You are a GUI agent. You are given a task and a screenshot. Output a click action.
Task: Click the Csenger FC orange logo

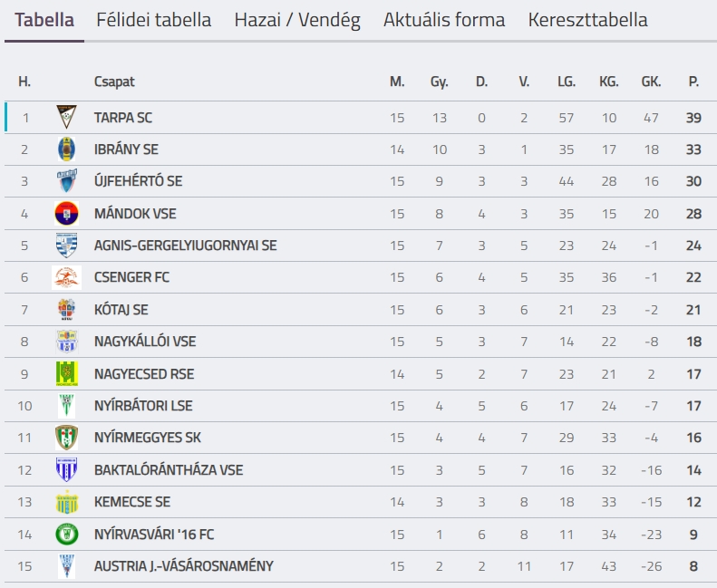click(x=66, y=277)
